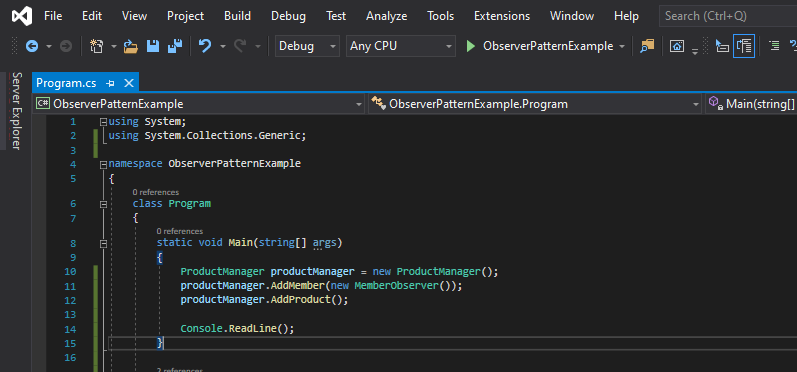This screenshot has height=372, width=797.
Task: Click the Find in Files icon
Action: (647, 46)
